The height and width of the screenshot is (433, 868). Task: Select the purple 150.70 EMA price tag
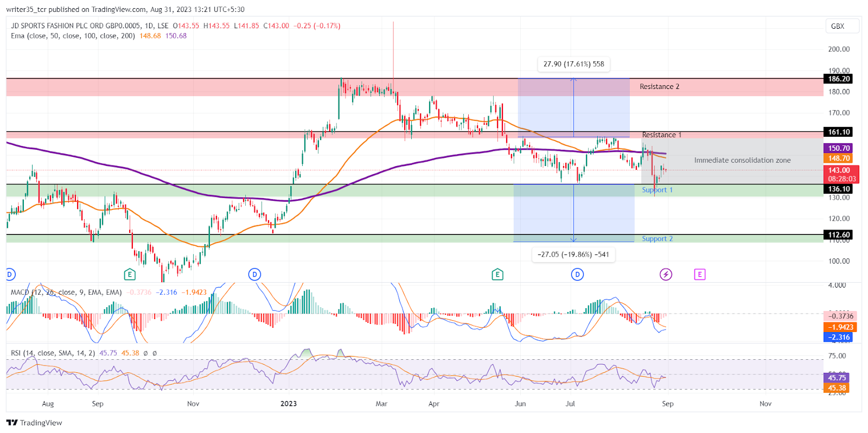point(839,148)
